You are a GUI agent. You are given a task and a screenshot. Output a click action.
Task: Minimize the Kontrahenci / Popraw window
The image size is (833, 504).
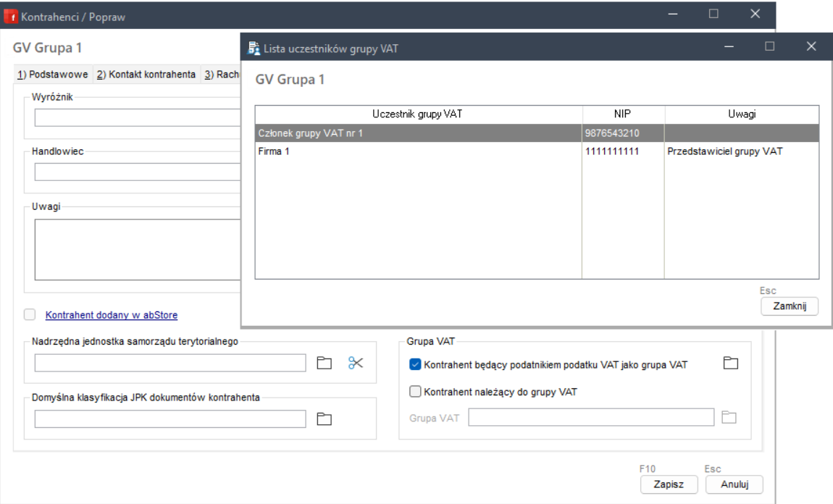pyautogui.click(x=673, y=14)
